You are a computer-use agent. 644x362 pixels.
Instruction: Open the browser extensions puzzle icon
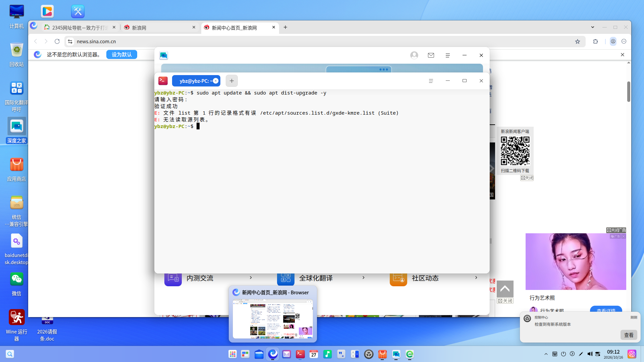595,41
